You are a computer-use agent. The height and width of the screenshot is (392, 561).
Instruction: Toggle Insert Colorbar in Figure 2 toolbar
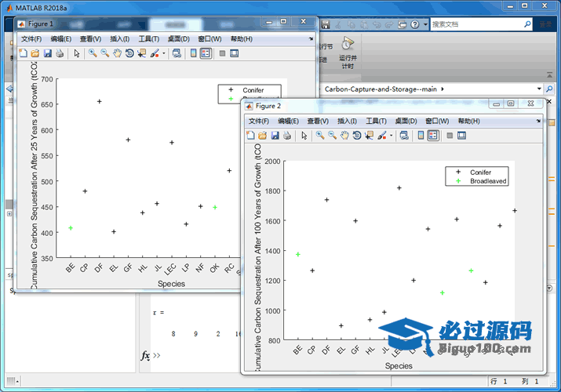[421, 136]
